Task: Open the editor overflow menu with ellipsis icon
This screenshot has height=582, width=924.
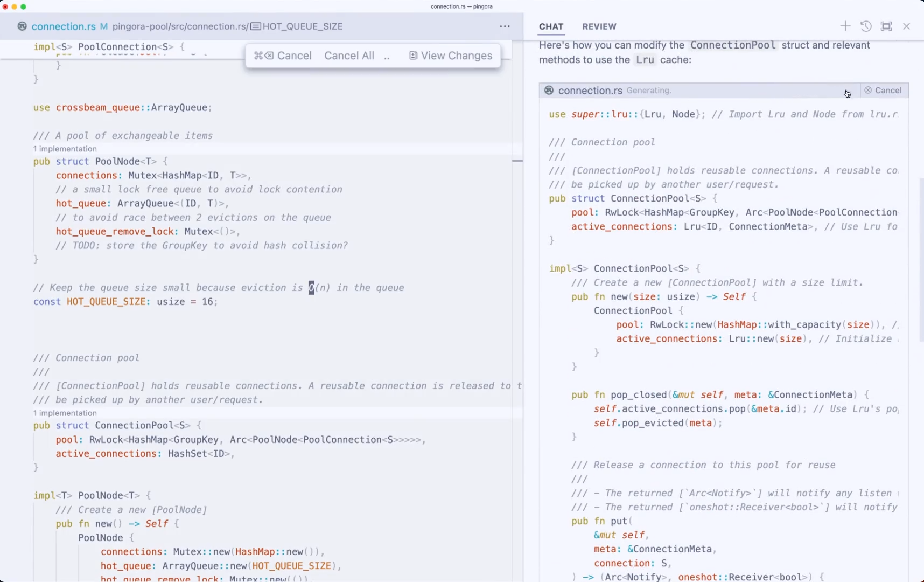Action: pyautogui.click(x=505, y=26)
